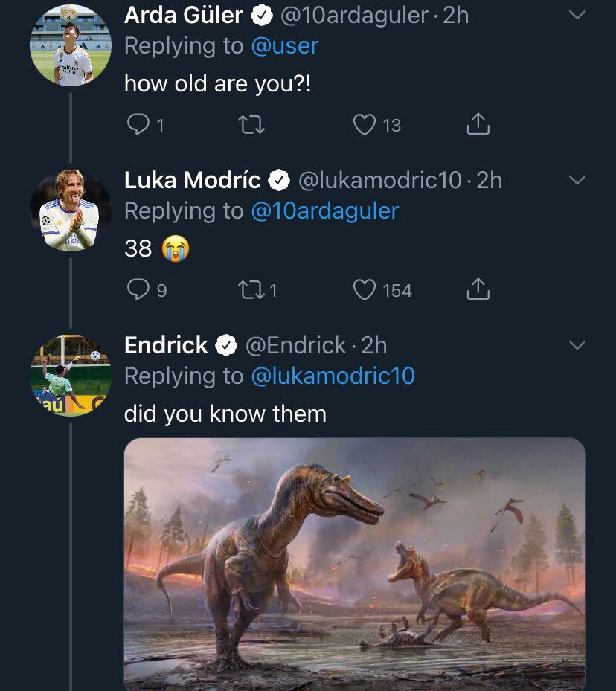
Task: Open options chevron on Endrick's tweet
Action: (x=577, y=344)
